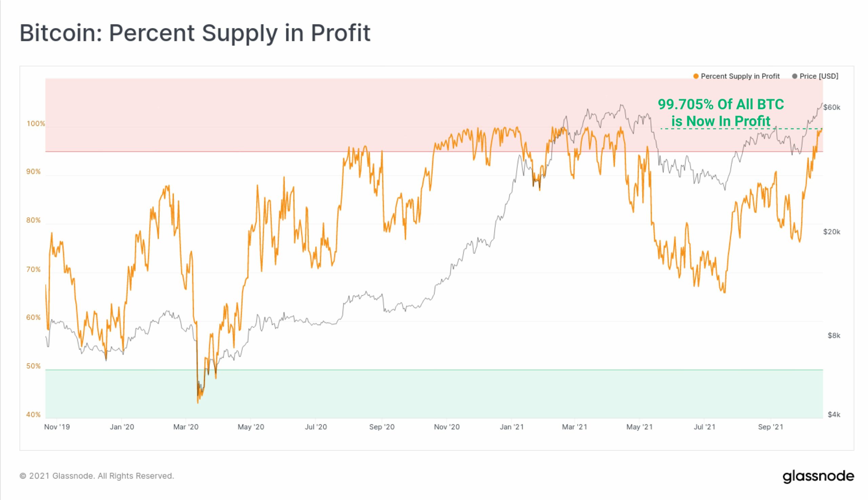Image resolution: width=868 pixels, height=500 pixels.
Task: Click the Glassnode copyright text
Action: click(x=97, y=476)
